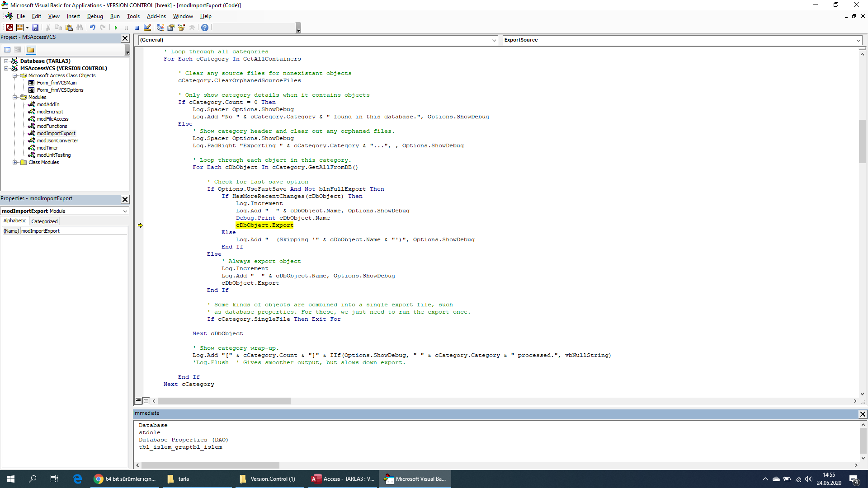Select the View Code icon
This screenshot has width=868, height=488.
pyautogui.click(x=7, y=50)
